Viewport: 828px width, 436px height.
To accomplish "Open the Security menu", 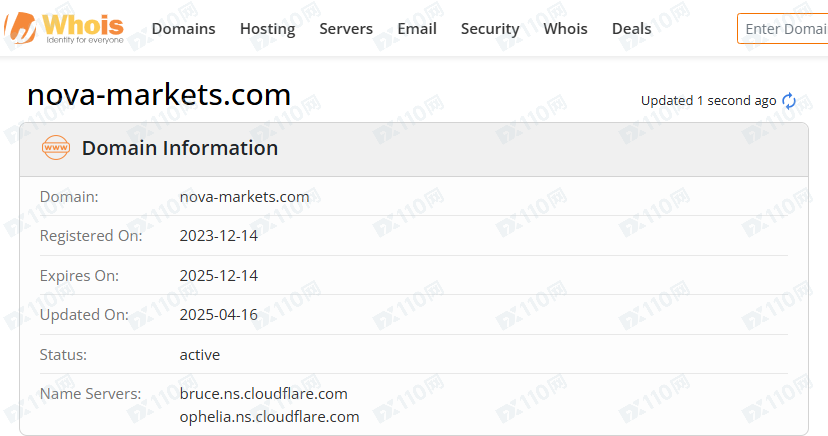I will [x=490, y=29].
